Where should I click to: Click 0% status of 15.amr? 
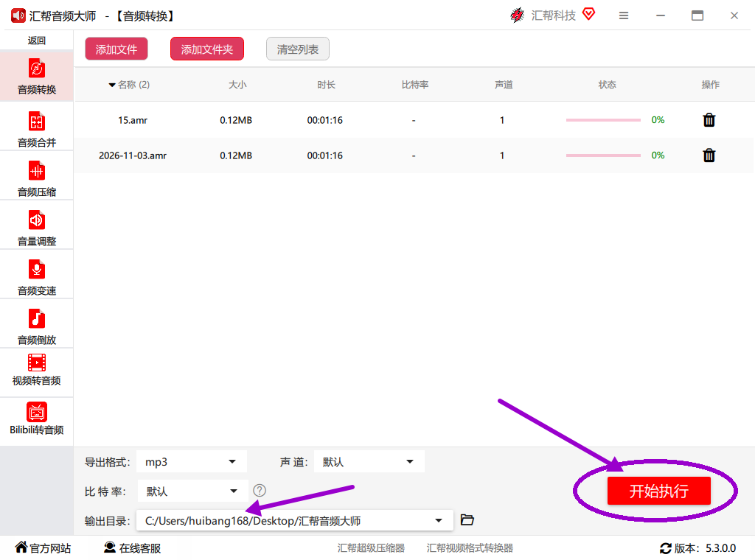pos(658,120)
